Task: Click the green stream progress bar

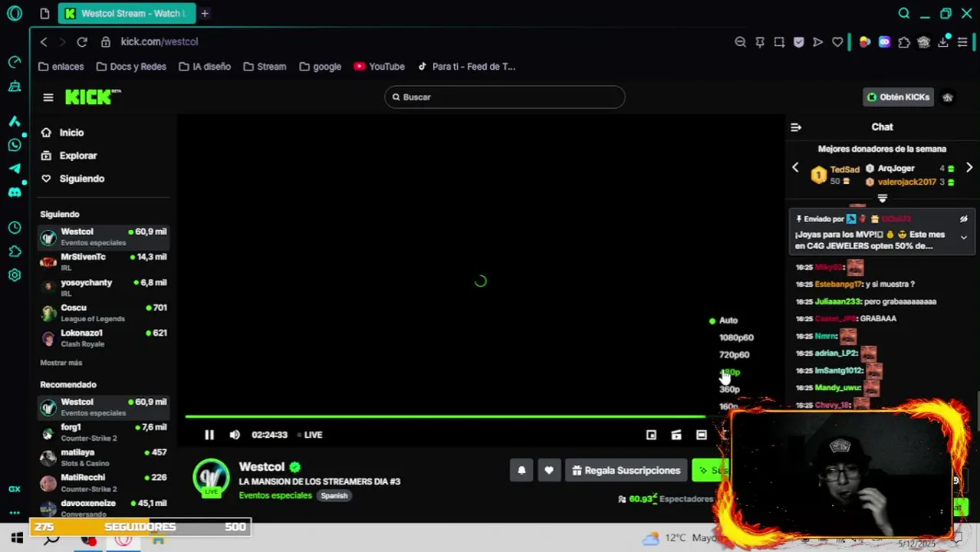Action: pyautogui.click(x=445, y=417)
